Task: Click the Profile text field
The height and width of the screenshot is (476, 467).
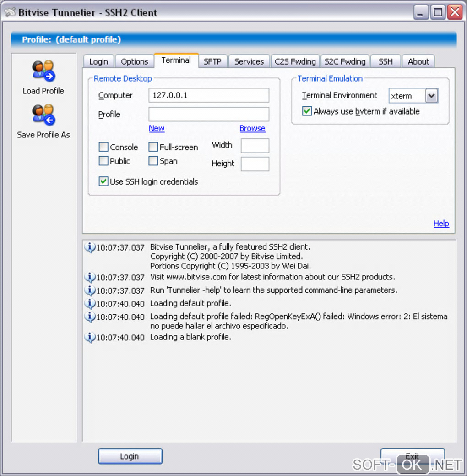Action: click(209, 114)
